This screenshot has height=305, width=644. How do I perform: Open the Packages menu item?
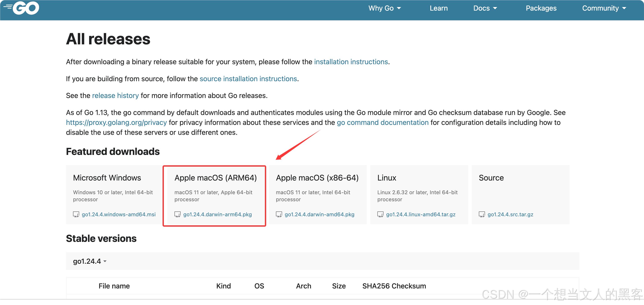(541, 8)
